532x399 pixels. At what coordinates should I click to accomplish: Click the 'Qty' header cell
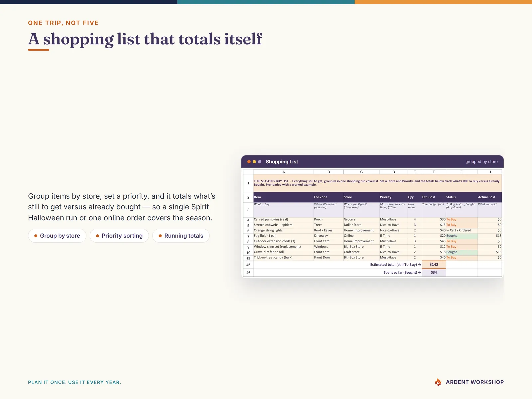point(415,197)
